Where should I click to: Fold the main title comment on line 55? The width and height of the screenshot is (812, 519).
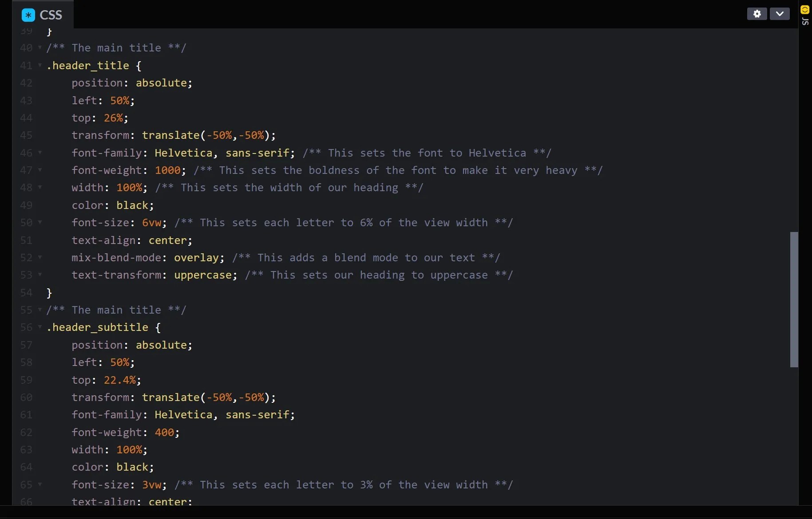40,310
